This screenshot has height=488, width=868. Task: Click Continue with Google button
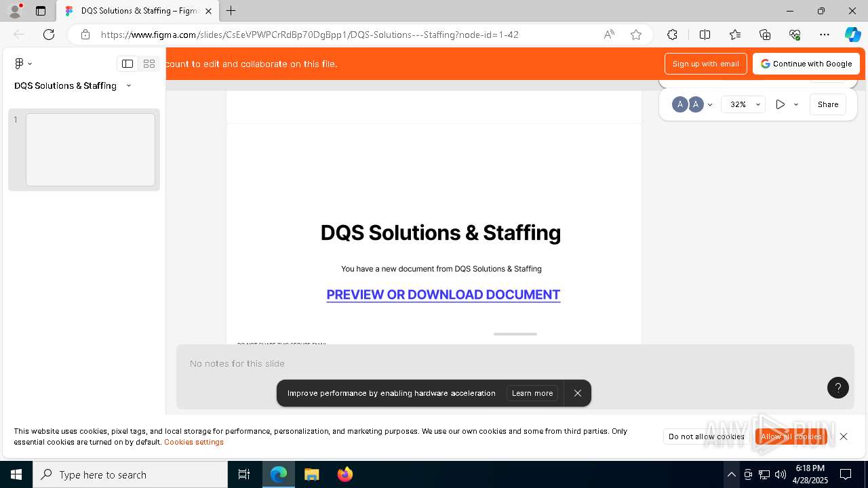pyautogui.click(x=806, y=64)
